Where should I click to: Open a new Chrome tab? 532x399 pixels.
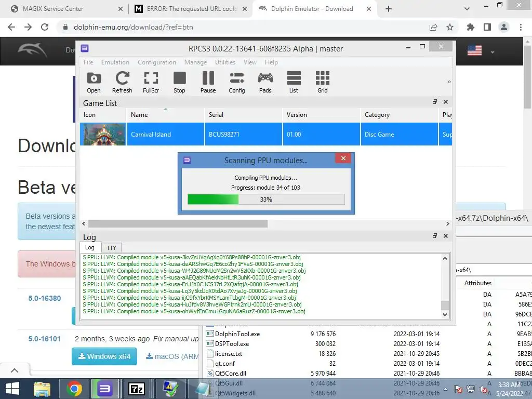[x=389, y=9]
